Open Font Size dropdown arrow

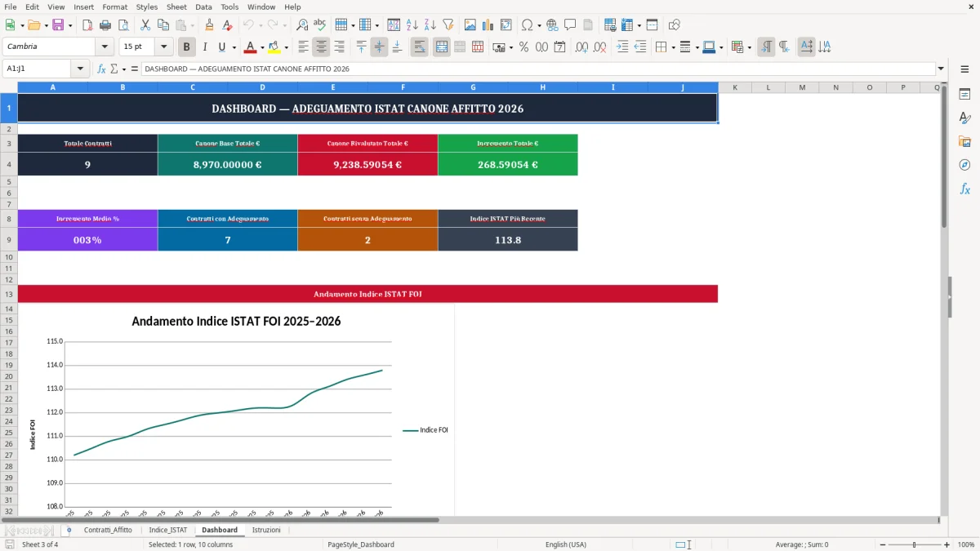tap(164, 47)
